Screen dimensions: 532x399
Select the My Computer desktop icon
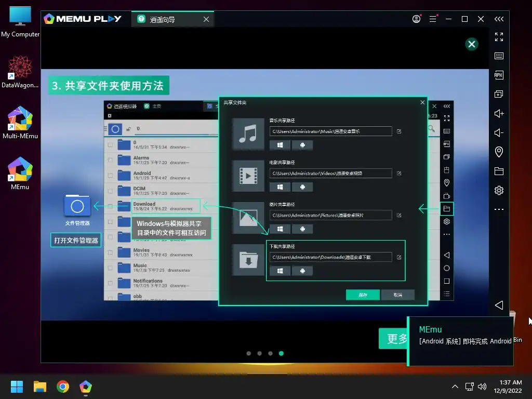[x=20, y=22]
